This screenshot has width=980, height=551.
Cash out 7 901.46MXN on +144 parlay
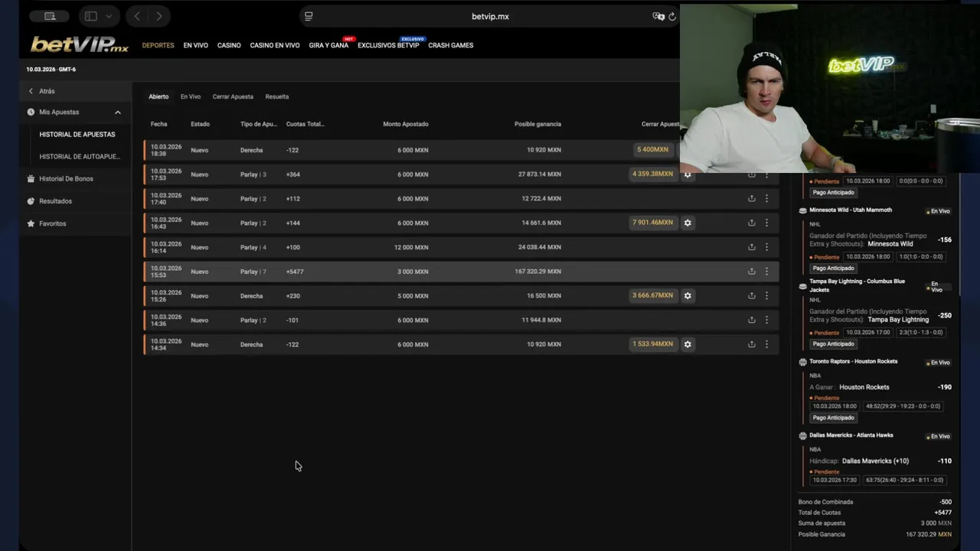click(x=652, y=223)
